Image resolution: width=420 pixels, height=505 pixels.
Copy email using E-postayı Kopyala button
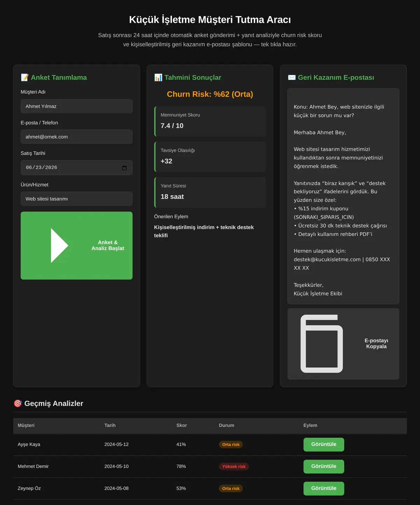(343, 344)
